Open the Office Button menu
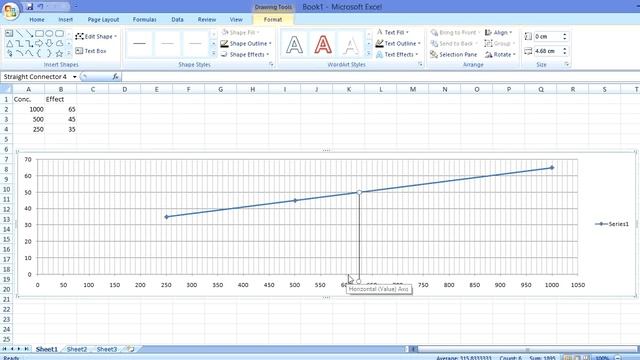 pyautogui.click(x=10, y=10)
